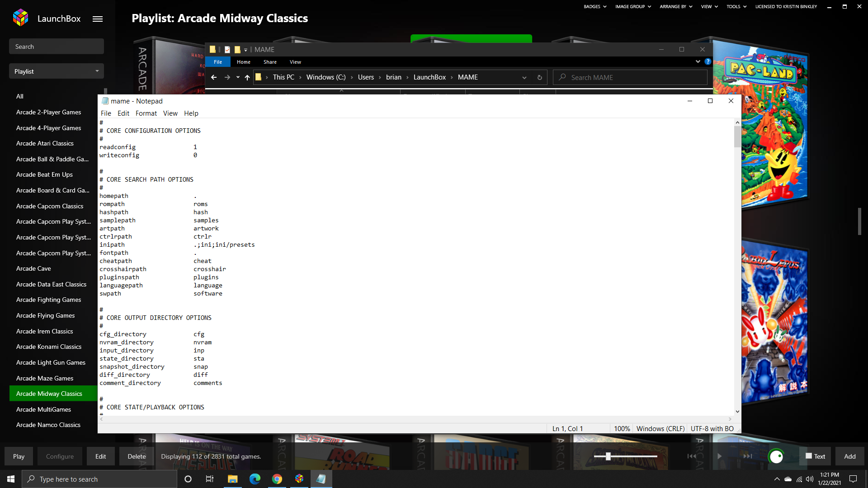Open the LaunchBox hamburger menu
This screenshot has height=488, width=868.
click(98, 19)
